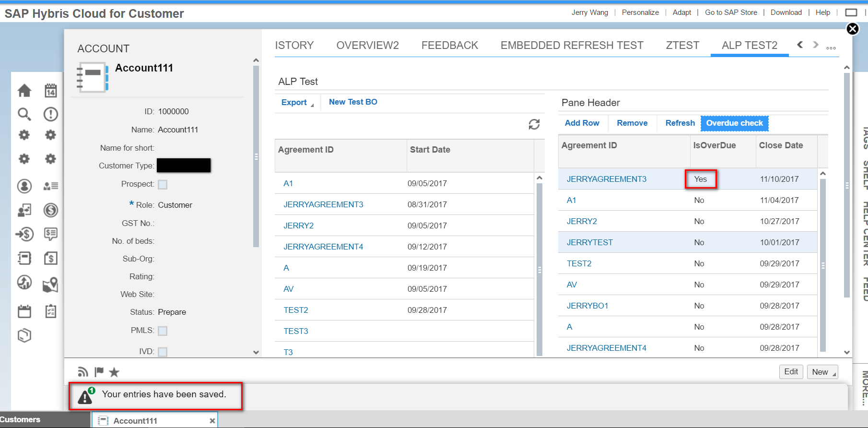Screen dimensions: 868x428
Task: Open the Customer Type dropdown field
Action: click(184, 166)
